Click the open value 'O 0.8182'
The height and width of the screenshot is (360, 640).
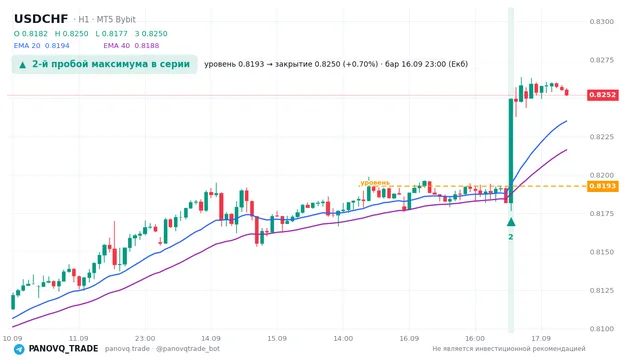pyautogui.click(x=31, y=34)
